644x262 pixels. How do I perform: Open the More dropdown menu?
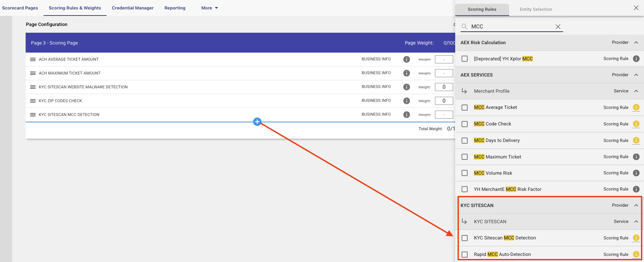point(210,8)
